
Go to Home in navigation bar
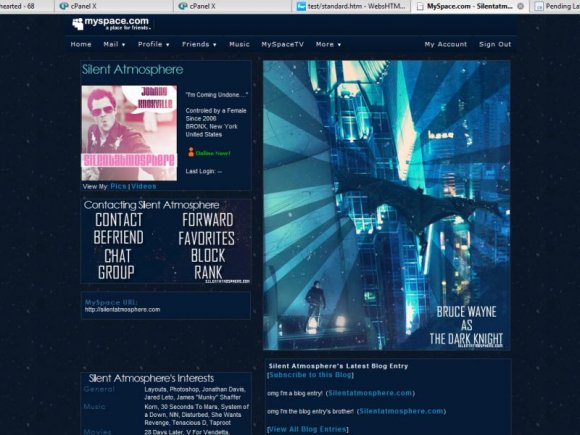[x=81, y=44]
